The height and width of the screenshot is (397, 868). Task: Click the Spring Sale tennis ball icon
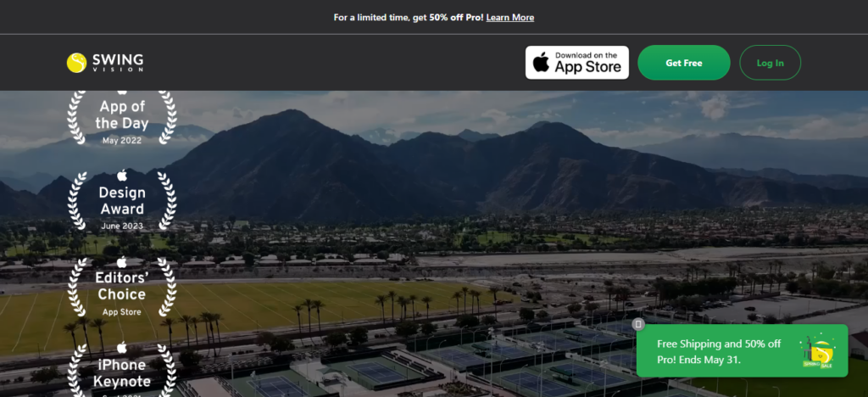(818, 351)
